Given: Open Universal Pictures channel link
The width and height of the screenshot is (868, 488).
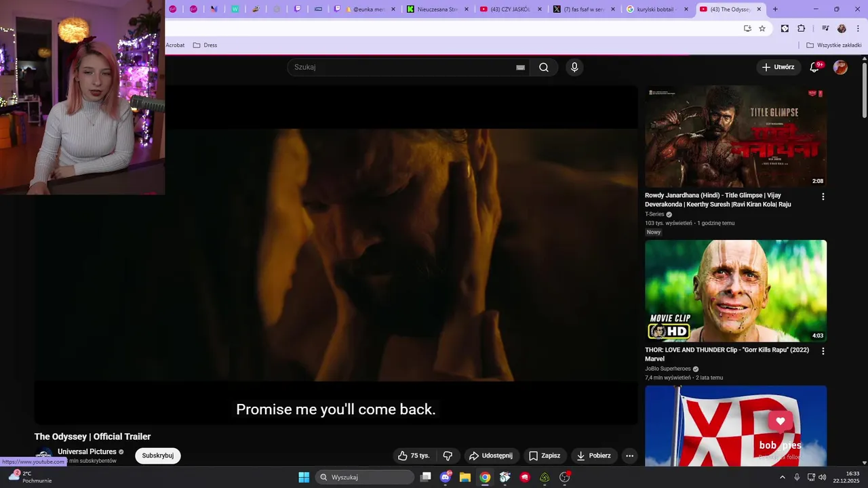Looking at the screenshot, I should [x=87, y=451].
